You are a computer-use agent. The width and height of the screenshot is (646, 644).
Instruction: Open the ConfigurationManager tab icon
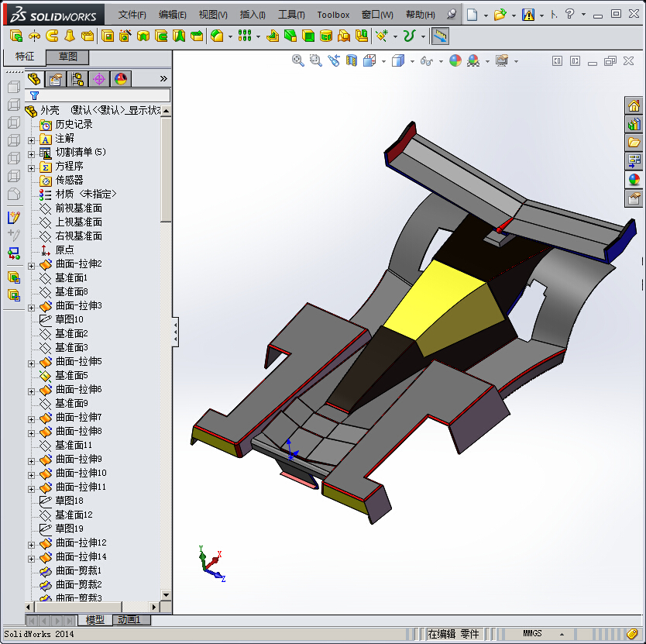77,78
